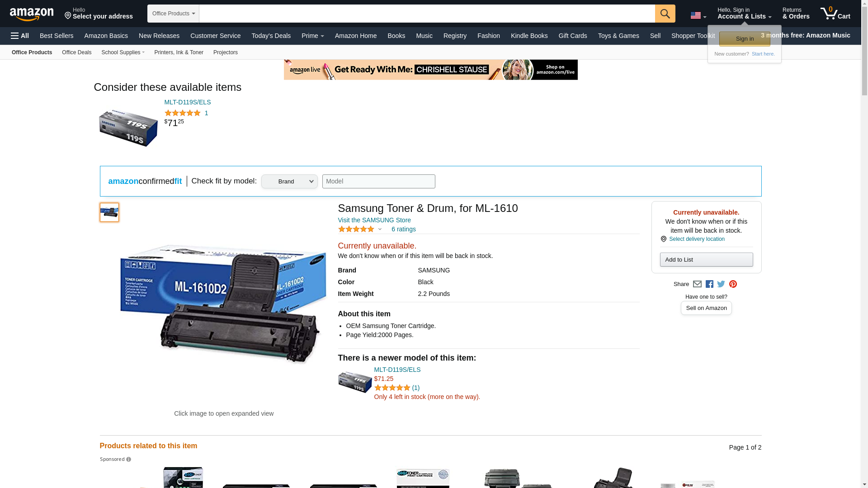Viewport: 868px width, 488px height.
Task: Share the product on Twitter
Action: pyautogui.click(x=721, y=284)
